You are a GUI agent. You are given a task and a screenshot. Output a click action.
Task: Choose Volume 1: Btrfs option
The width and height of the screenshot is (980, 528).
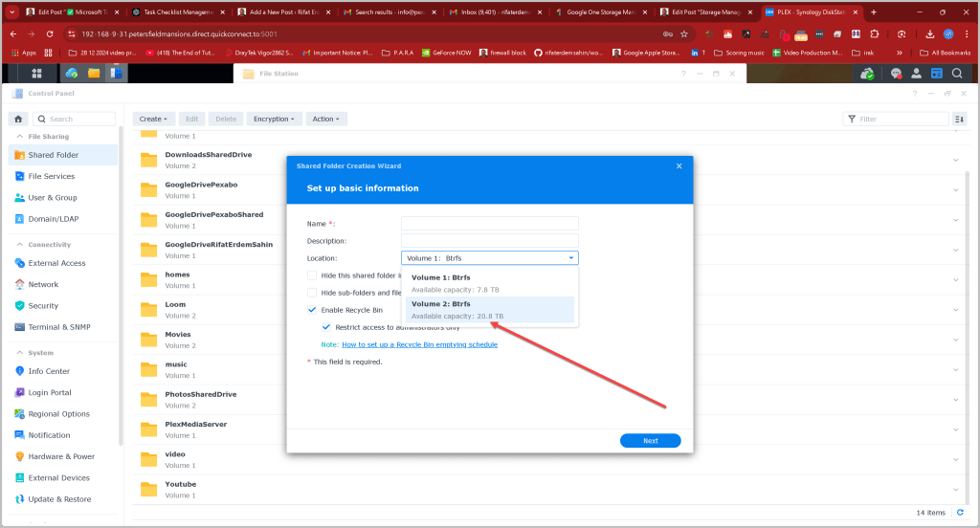click(x=490, y=283)
